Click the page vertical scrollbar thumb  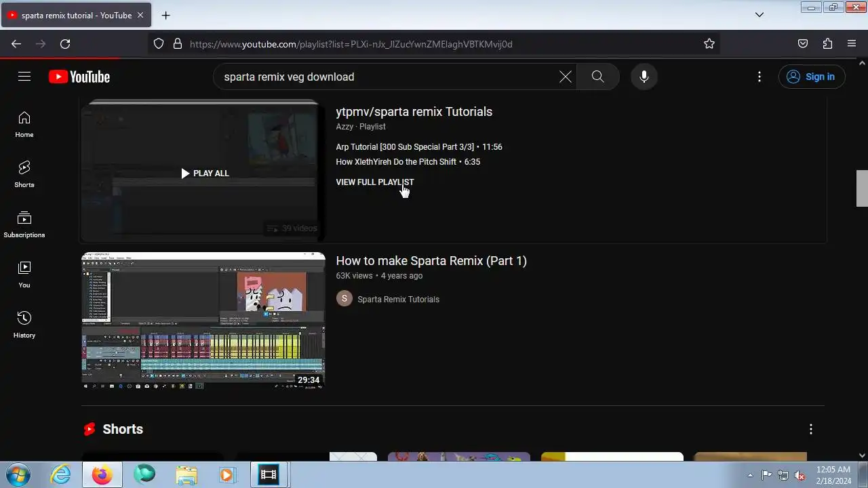pyautogui.click(x=862, y=188)
